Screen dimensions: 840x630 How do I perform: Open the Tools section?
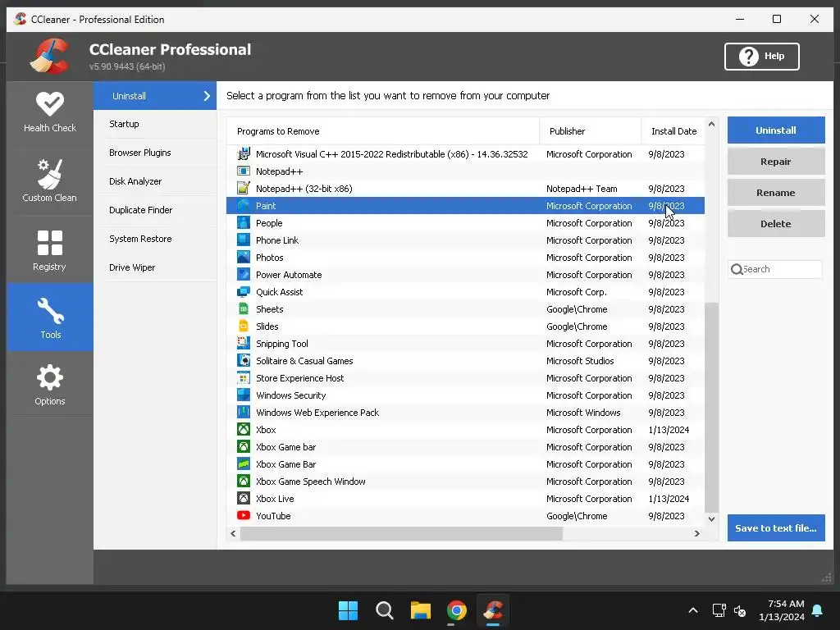click(50, 317)
